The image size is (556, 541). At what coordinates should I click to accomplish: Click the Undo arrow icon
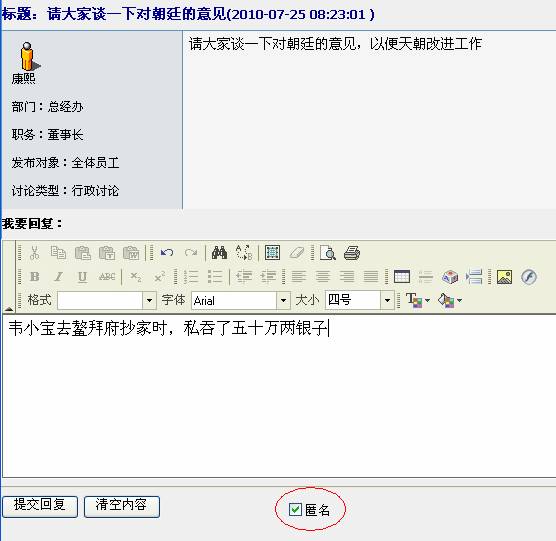coord(167,253)
